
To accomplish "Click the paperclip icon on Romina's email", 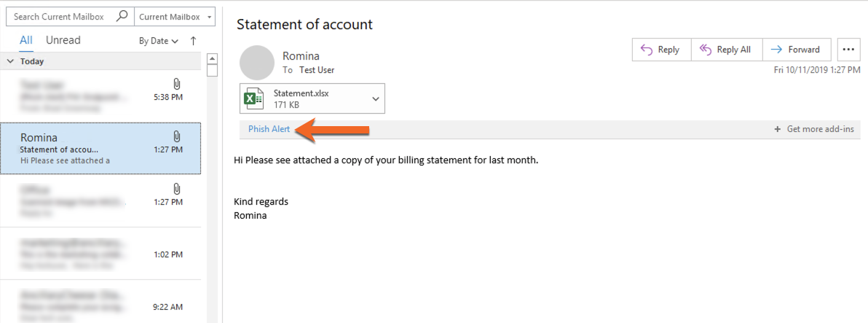I will (177, 136).
